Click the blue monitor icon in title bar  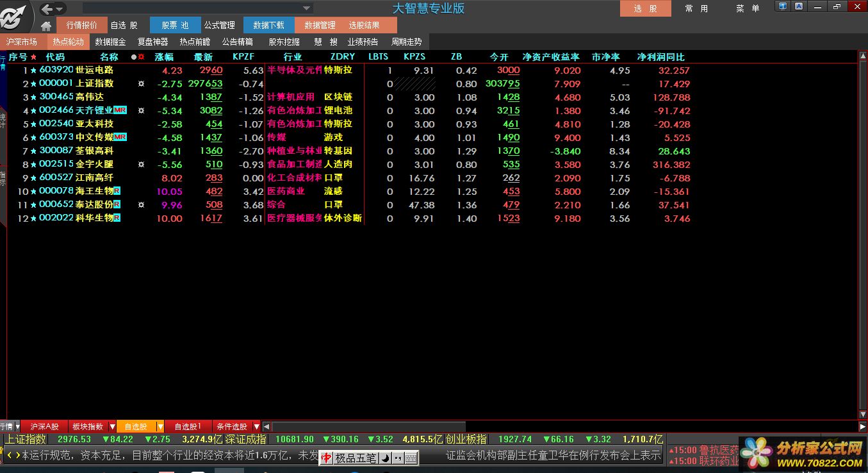(x=783, y=6)
